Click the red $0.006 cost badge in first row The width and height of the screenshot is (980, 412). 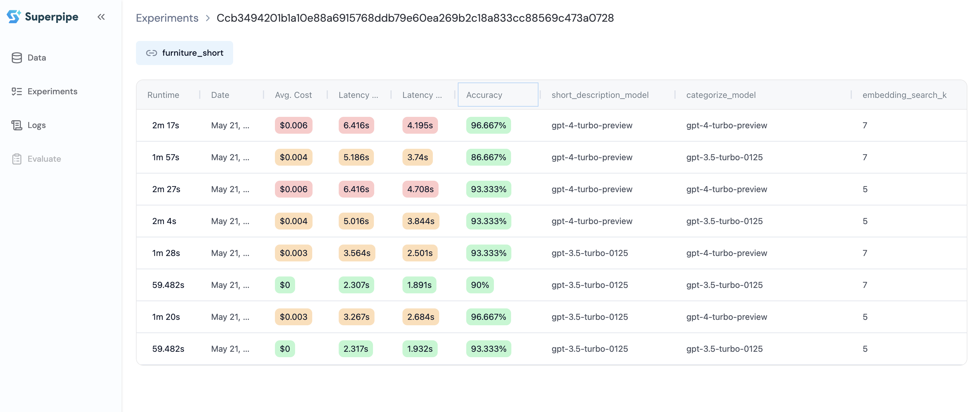pos(293,125)
